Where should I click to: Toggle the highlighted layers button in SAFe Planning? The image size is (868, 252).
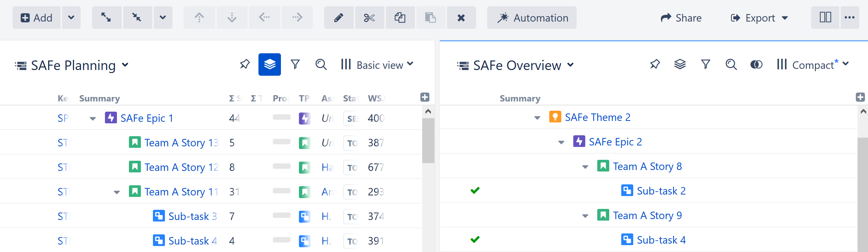[x=269, y=64]
